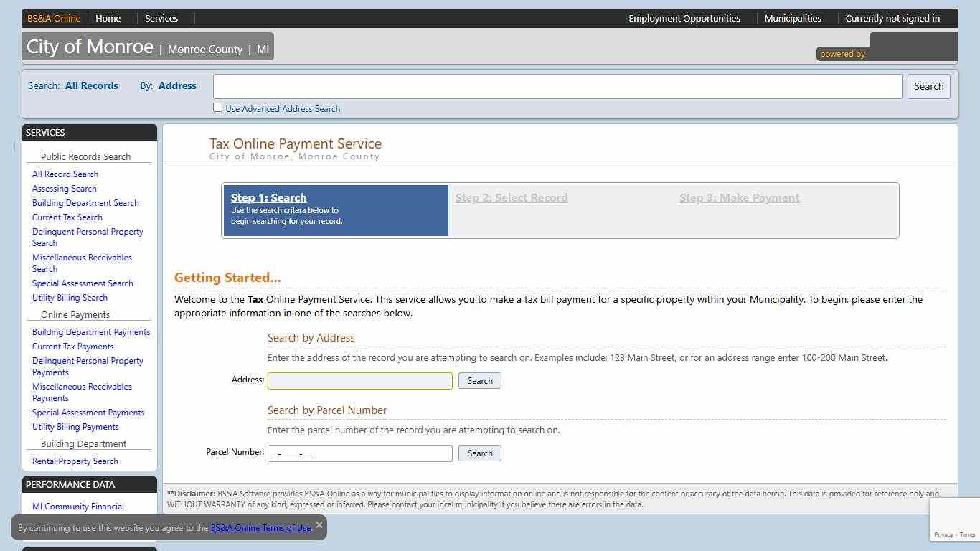Open Rental Property Search under Building Department
This screenshot has height=551, width=980.
click(75, 461)
